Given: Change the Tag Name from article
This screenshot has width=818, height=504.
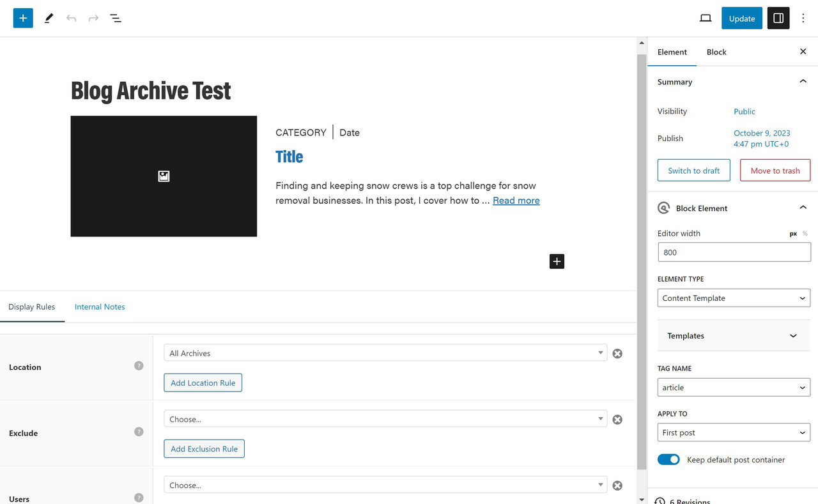Looking at the screenshot, I should coord(734,387).
